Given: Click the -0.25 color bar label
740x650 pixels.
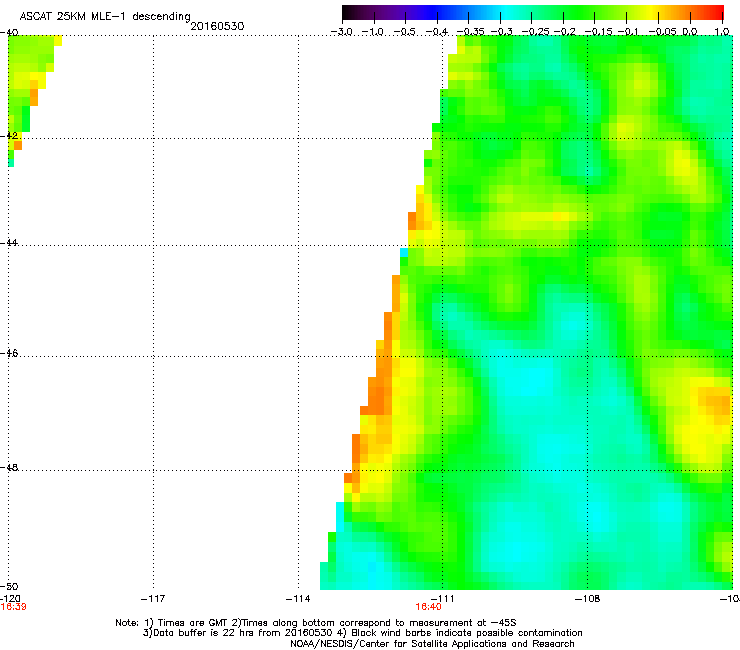Looking at the screenshot, I should tap(535, 32).
